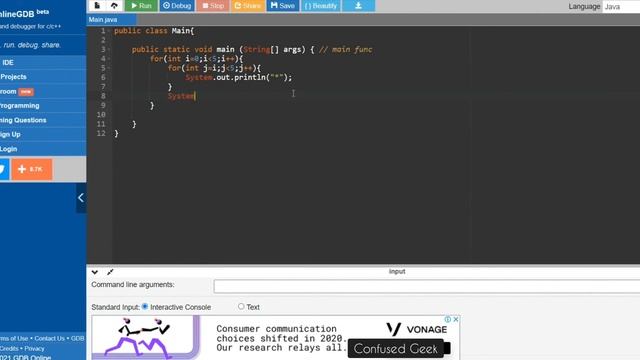Click line number 8 in the gutter
640x360 pixels.
pos(103,96)
